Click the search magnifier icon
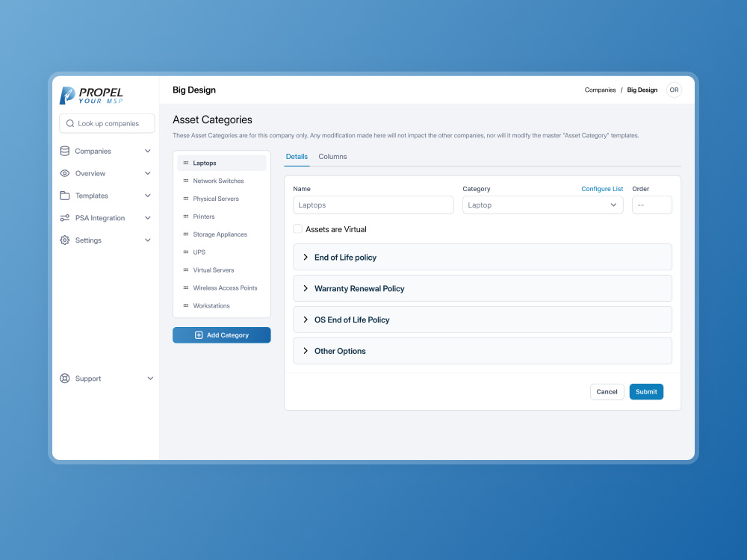 pyautogui.click(x=70, y=123)
